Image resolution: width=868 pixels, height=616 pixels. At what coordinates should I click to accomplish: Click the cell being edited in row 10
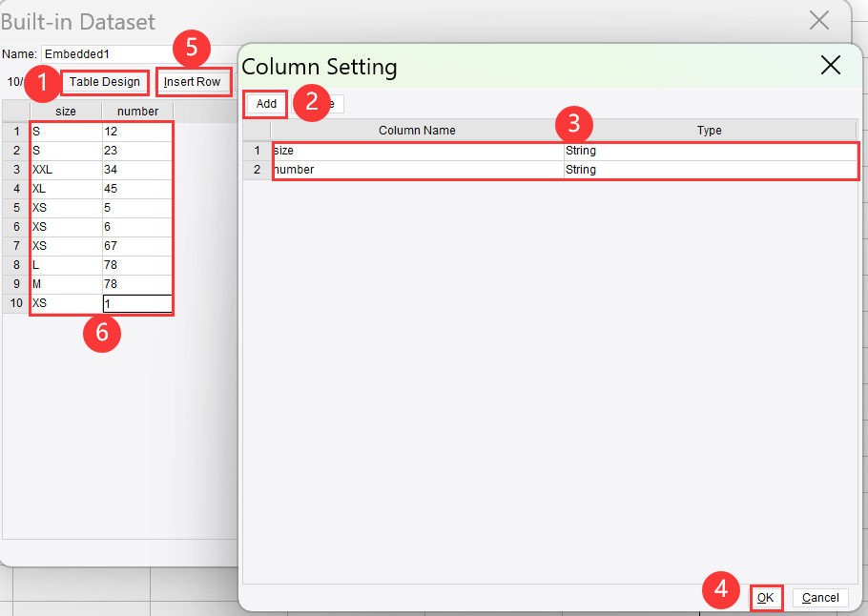(x=137, y=302)
